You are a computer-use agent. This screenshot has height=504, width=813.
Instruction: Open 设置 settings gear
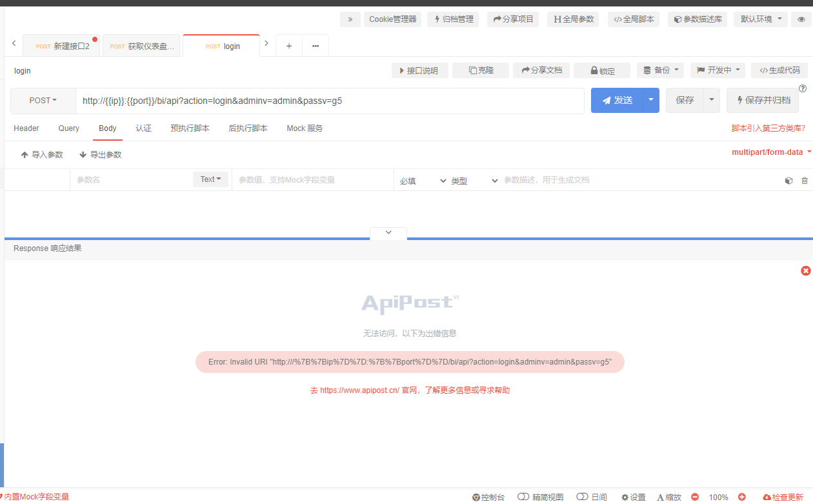pyautogui.click(x=634, y=497)
